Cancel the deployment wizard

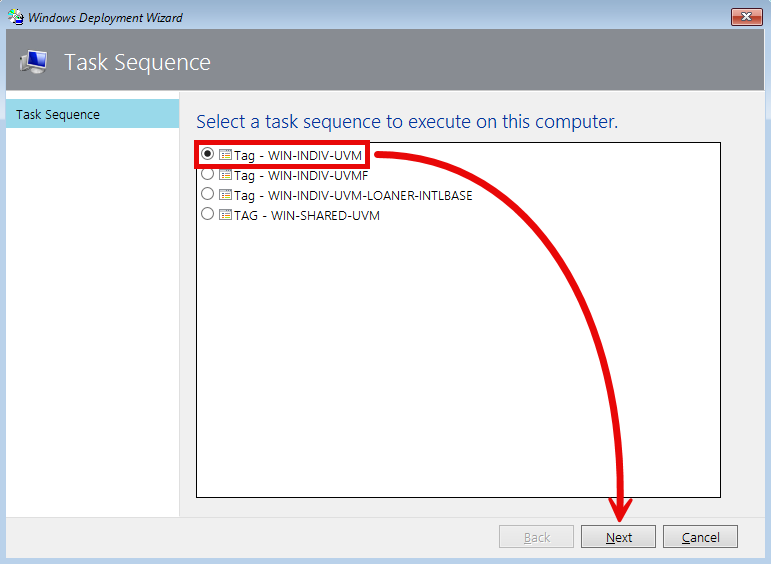pyautogui.click(x=700, y=537)
